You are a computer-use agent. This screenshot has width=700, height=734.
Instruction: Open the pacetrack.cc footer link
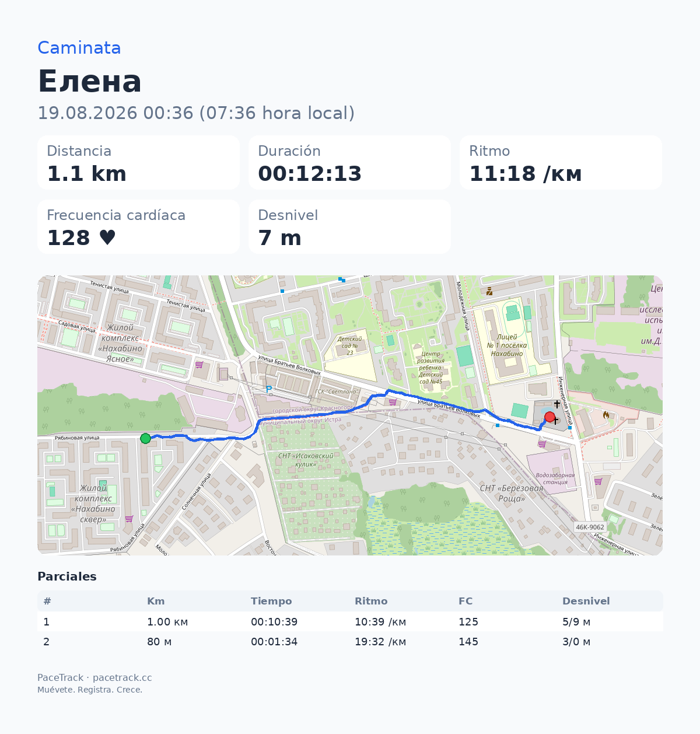pos(123,677)
